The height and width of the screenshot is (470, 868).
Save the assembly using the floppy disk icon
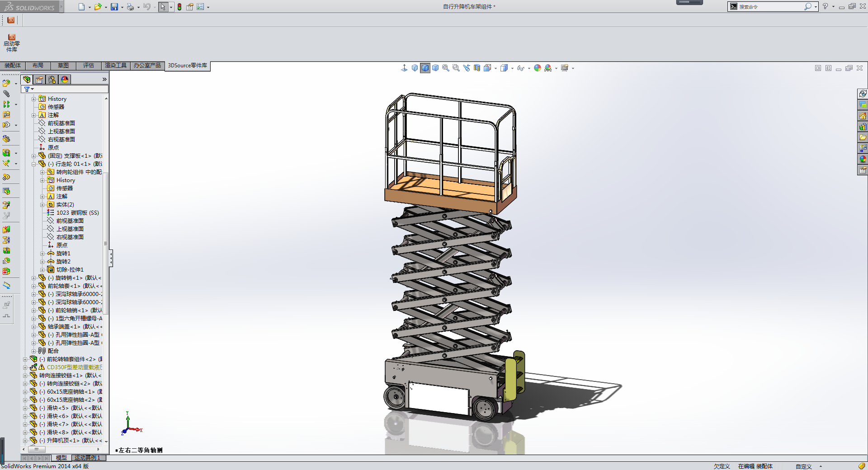point(114,7)
